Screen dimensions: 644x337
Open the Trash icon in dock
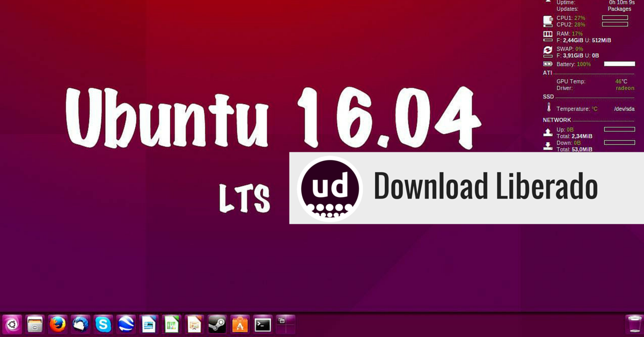point(634,325)
